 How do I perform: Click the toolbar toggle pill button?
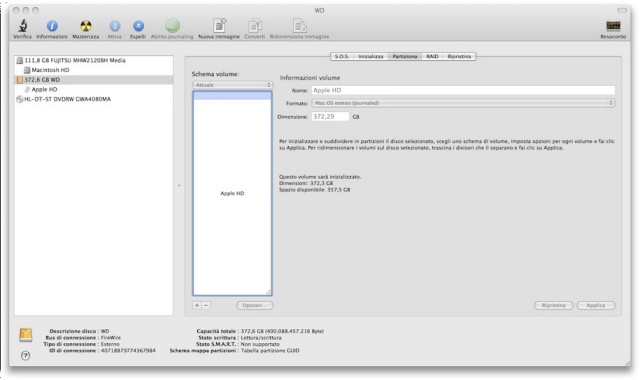[622, 10]
